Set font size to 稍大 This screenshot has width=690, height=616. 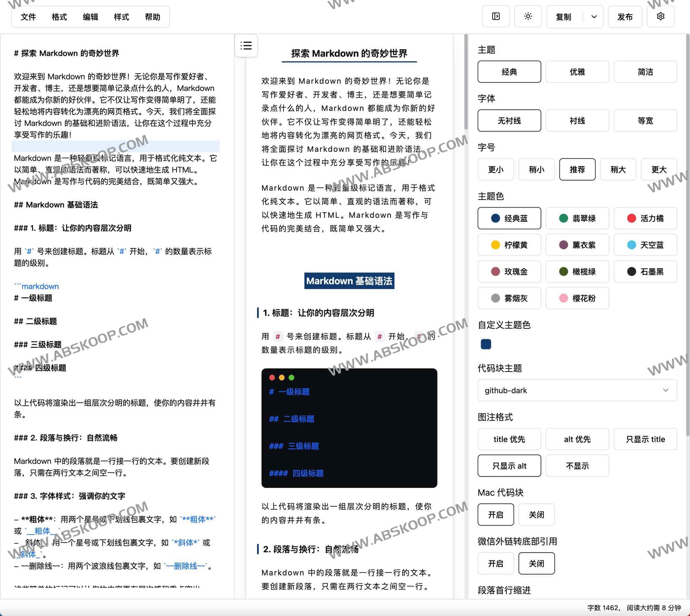pos(618,169)
